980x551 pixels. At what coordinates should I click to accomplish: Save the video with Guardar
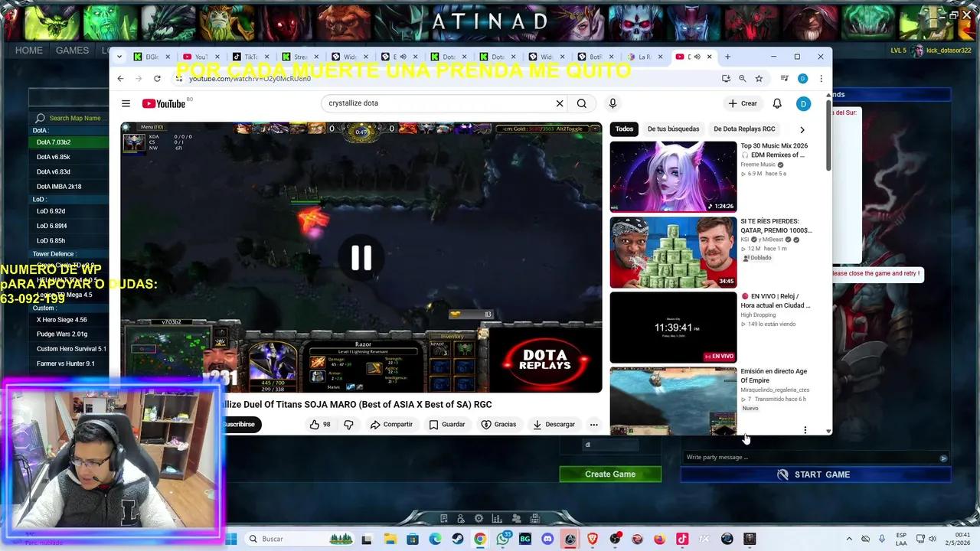447,425
